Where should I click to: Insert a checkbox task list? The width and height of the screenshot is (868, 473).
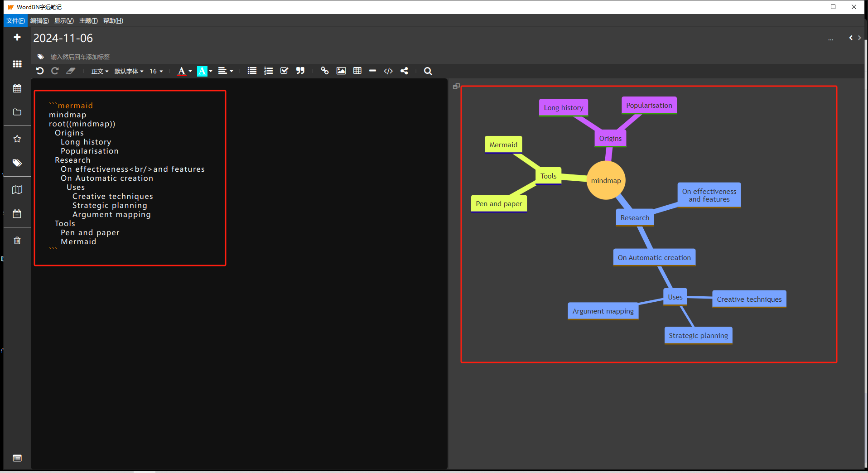pyautogui.click(x=285, y=71)
